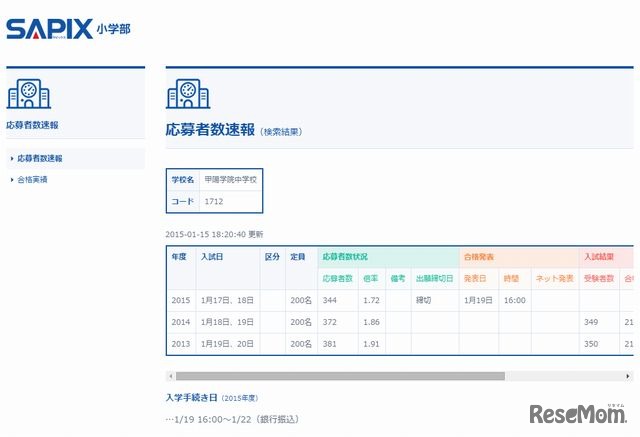Viewport: 640px width, 437px height.
Task: Click the 2015 year cell
Action: 181,300
